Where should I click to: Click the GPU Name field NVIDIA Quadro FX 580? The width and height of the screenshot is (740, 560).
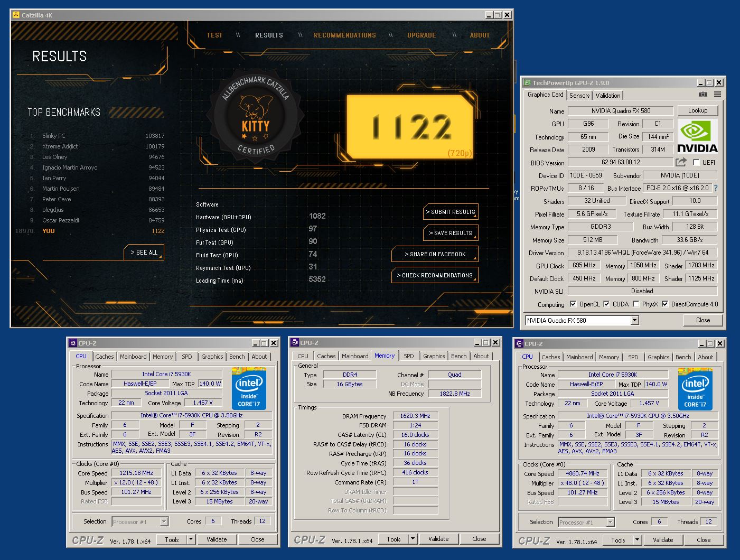621,111
